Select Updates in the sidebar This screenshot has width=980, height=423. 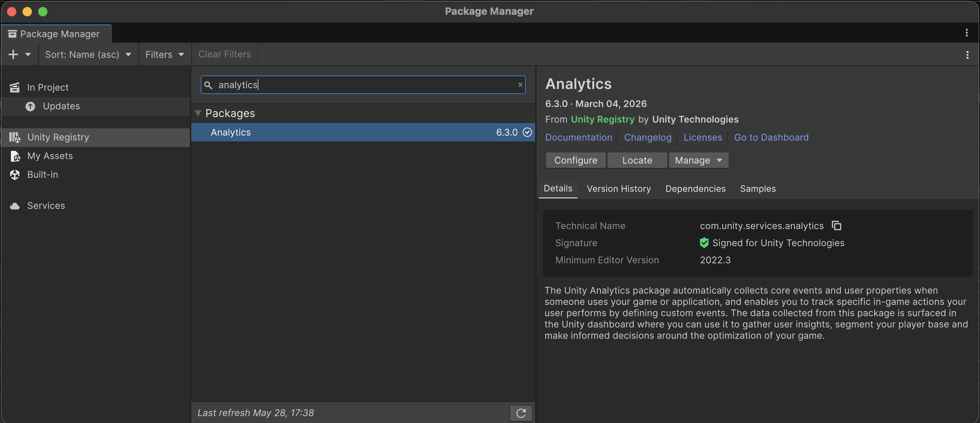[96, 106]
